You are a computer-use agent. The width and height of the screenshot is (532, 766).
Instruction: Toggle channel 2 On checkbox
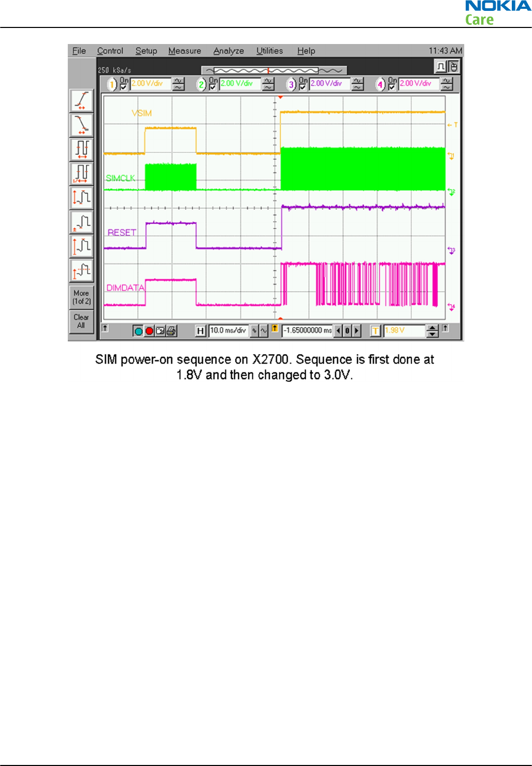(x=212, y=87)
